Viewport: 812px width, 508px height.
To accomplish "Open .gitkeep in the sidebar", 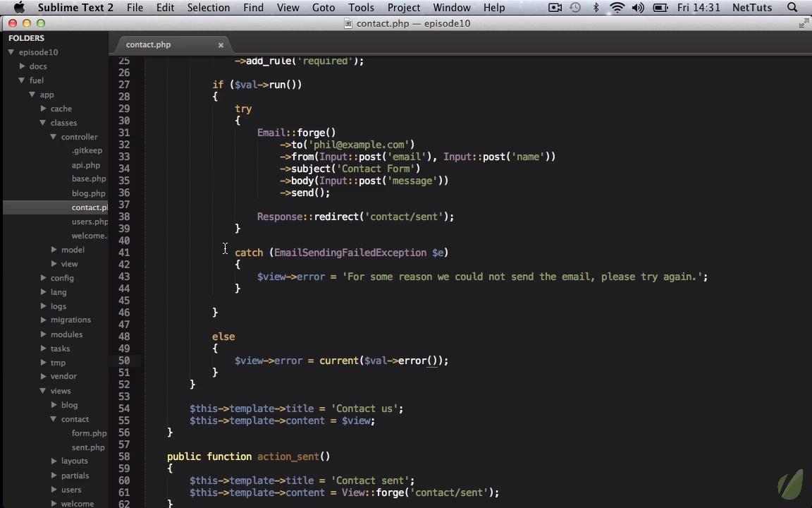I will pyautogui.click(x=87, y=150).
